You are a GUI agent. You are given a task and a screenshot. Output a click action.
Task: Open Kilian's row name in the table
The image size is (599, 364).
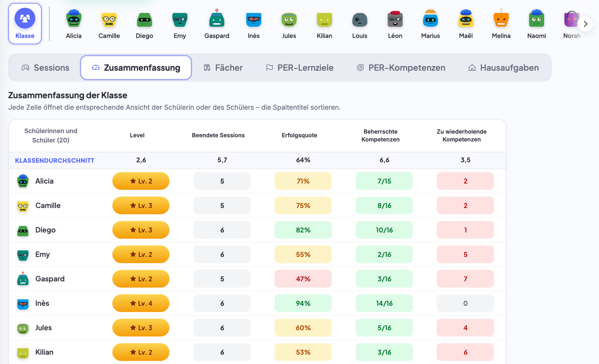click(x=44, y=352)
